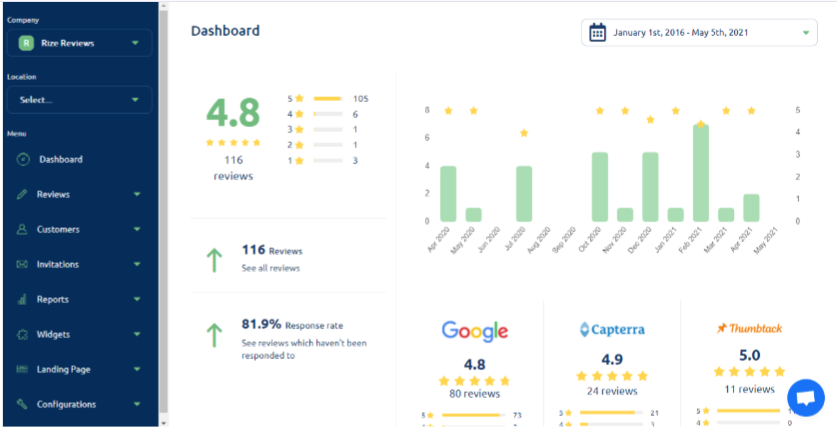Select Landing Page in the sidebar menu
Viewport: 837px width, 436px height.
(x=63, y=369)
